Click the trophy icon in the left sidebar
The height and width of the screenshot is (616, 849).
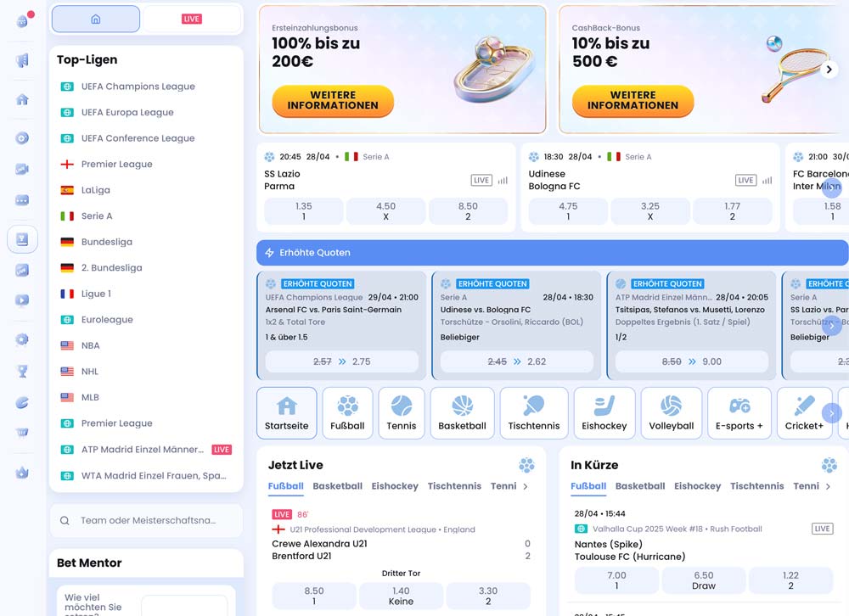pos(22,371)
